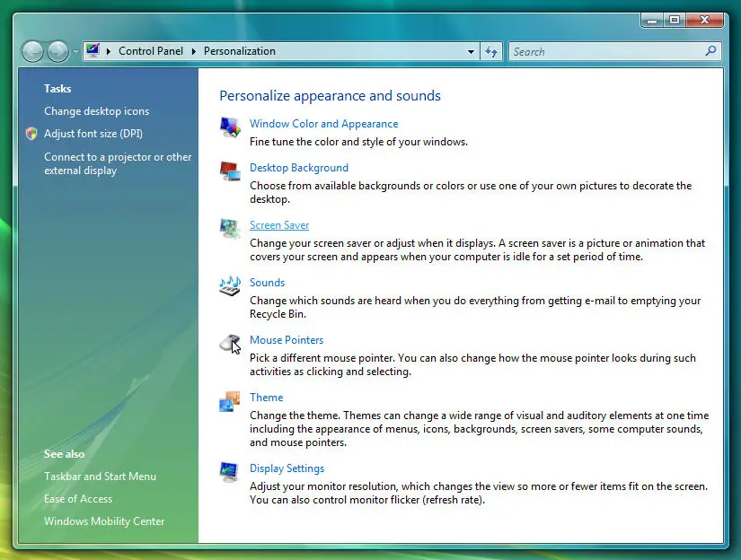Click the Control Panel icon in address bar
Screen dimensions: 741x560
click(93, 50)
